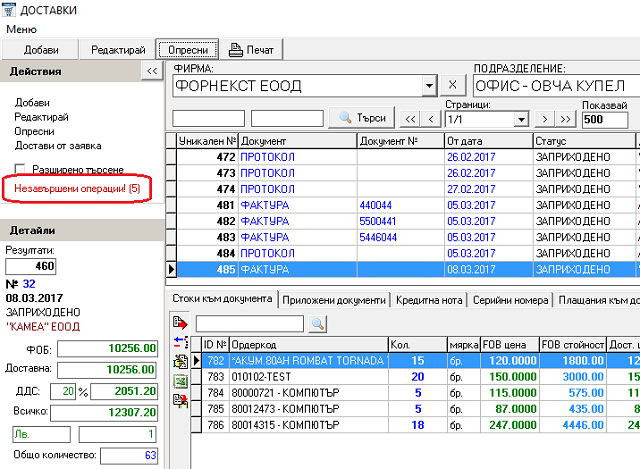This screenshot has width=640, height=469.
Task: Click date 27.02.2017 in row 474
Action: [x=471, y=189]
